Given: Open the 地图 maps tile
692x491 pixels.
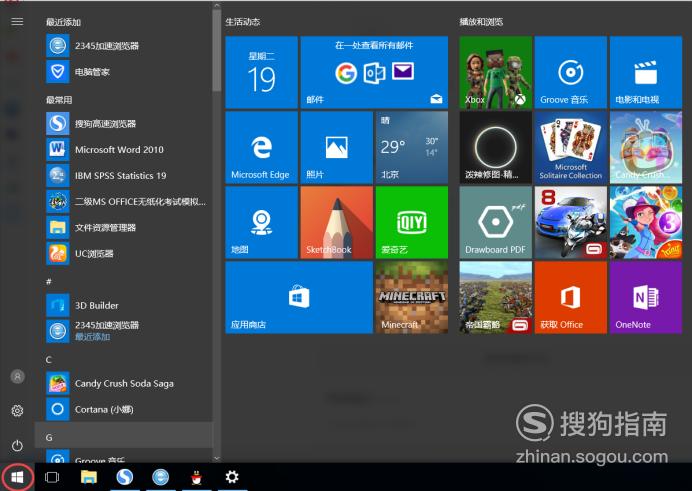Looking at the screenshot, I should tap(262, 222).
